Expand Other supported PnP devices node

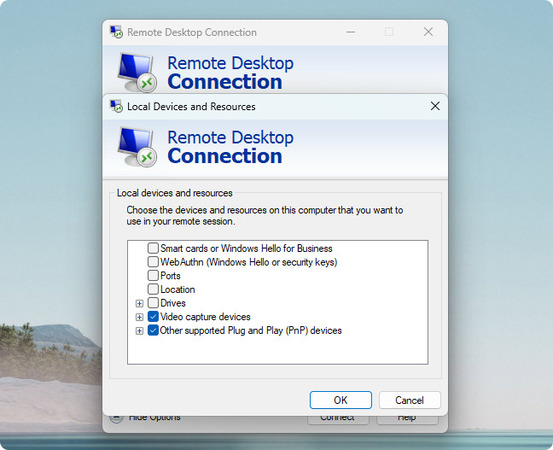click(139, 331)
